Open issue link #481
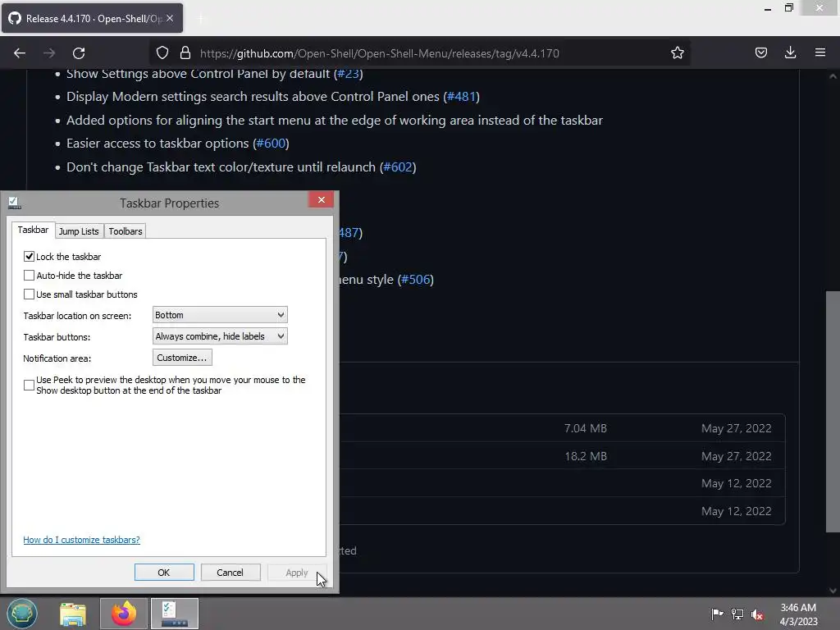Viewport: 840px width, 630px height. (x=461, y=97)
